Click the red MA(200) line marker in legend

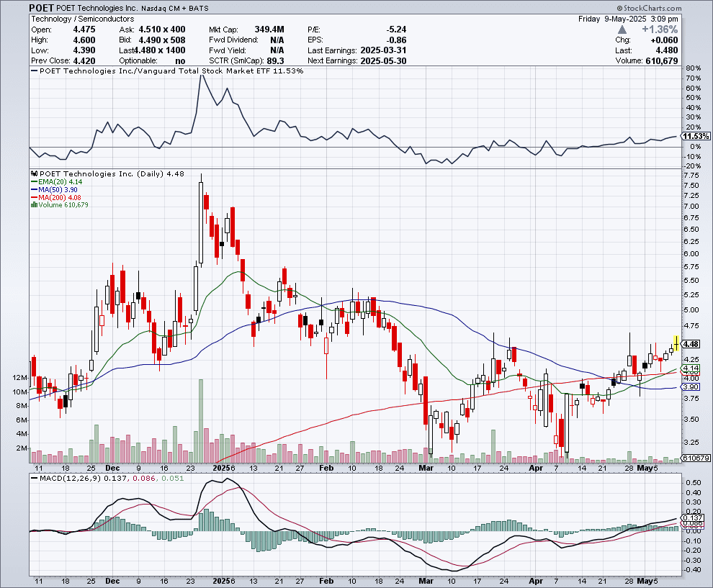coord(34,198)
